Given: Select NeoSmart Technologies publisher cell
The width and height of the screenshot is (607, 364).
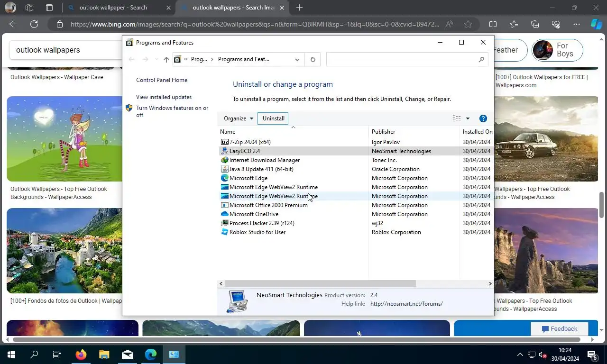Looking at the screenshot, I should coord(401,151).
